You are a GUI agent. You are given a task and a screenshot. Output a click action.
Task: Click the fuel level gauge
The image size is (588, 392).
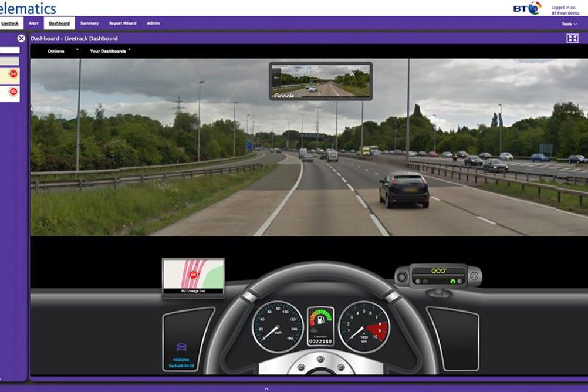pyautogui.click(x=321, y=319)
